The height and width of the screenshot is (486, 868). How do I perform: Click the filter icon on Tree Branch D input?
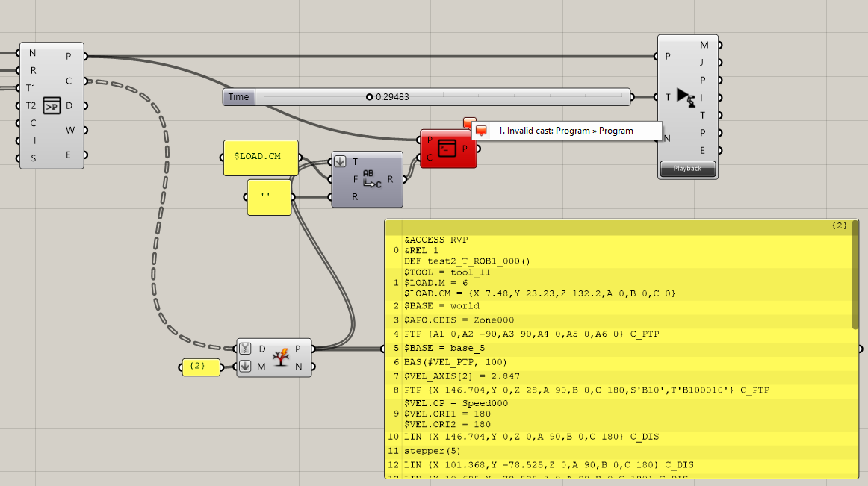point(245,348)
